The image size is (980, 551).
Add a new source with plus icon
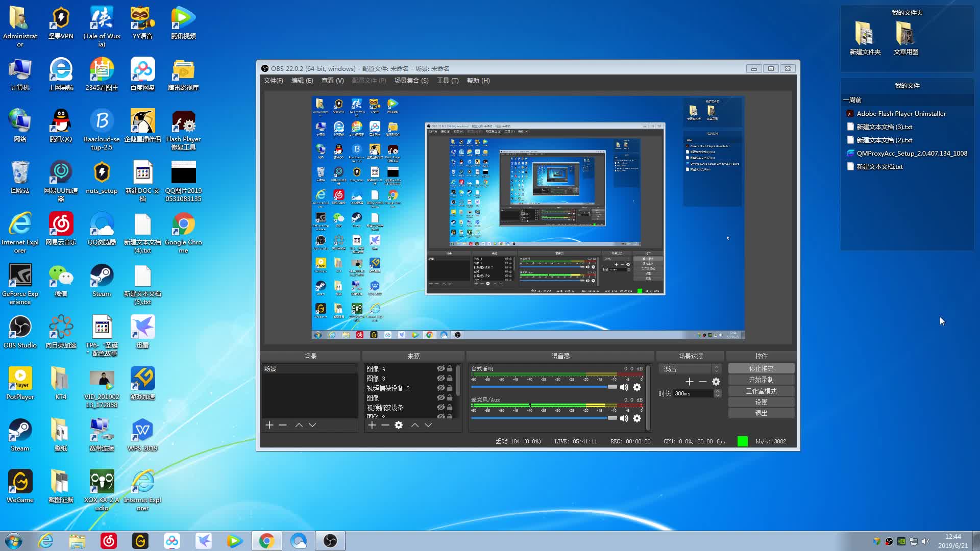point(372,425)
